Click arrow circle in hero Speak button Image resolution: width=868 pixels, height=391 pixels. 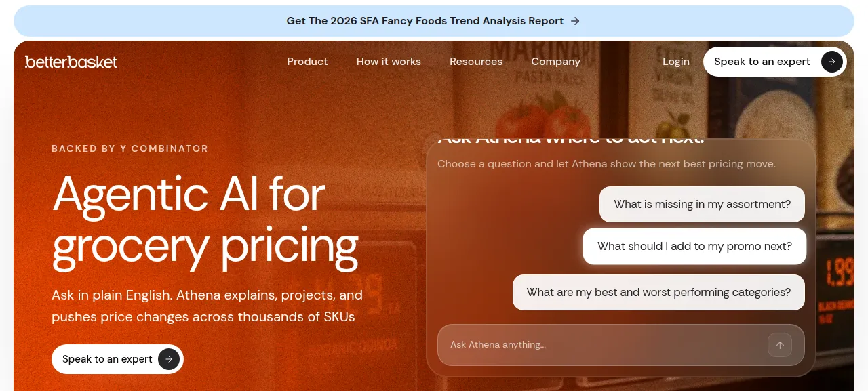(169, 359)
